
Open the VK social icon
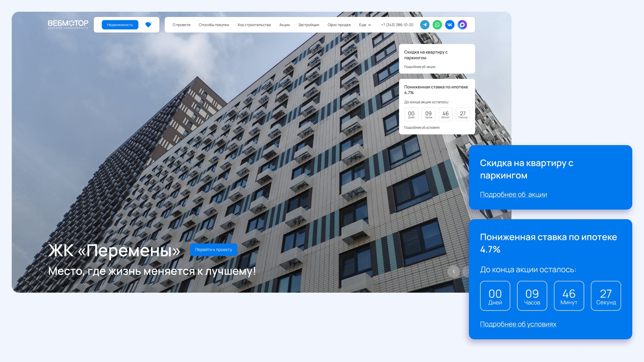(450, 25)
